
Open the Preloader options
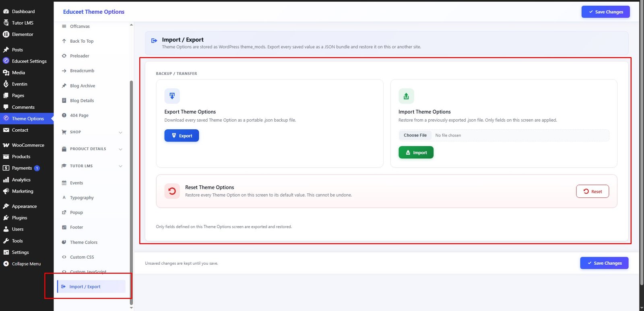[80, 56]
